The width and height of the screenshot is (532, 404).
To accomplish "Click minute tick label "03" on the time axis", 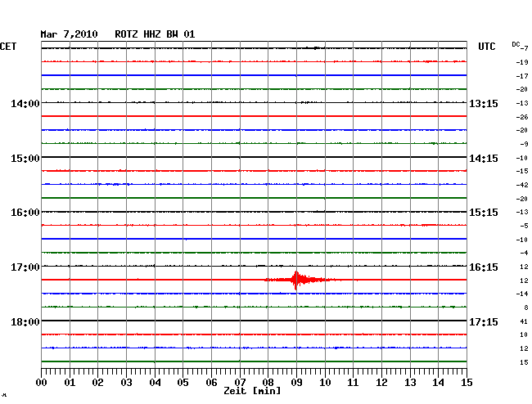I will point(126,383).
